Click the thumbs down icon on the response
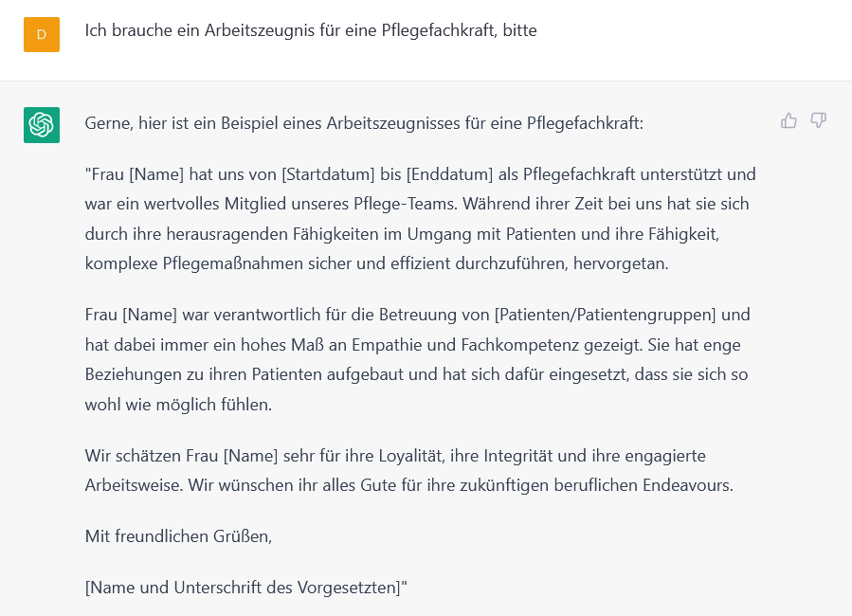The width and height of the screenshot is (852, 616). (819, 120)
